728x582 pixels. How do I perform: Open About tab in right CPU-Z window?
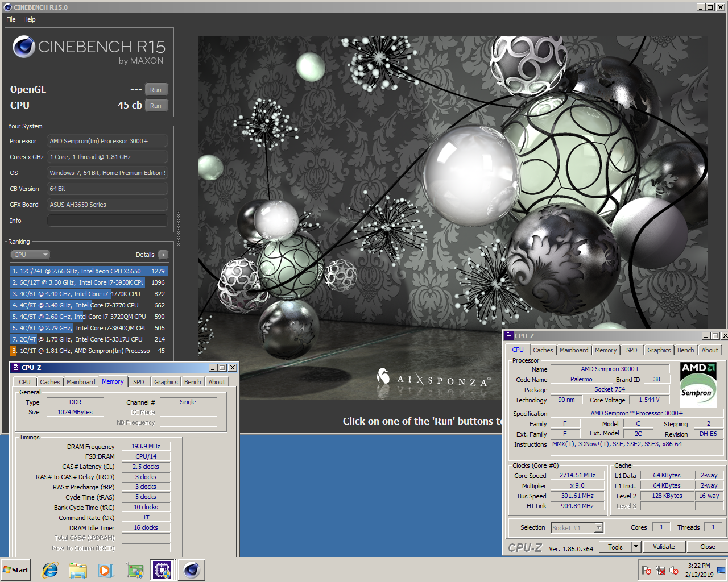click(710, 350)
